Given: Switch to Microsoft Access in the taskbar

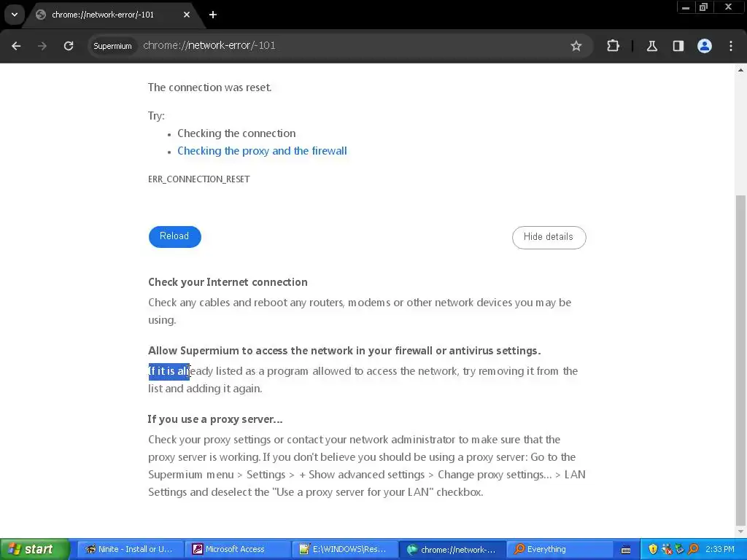Looking at the screenshot, I should point(237,550).
